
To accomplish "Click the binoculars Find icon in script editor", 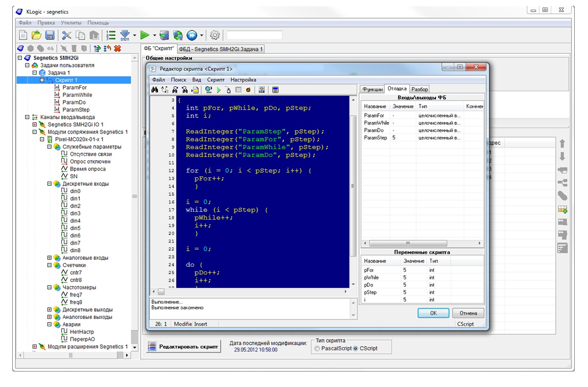I will pyautogui.click(x=155, y=90).
